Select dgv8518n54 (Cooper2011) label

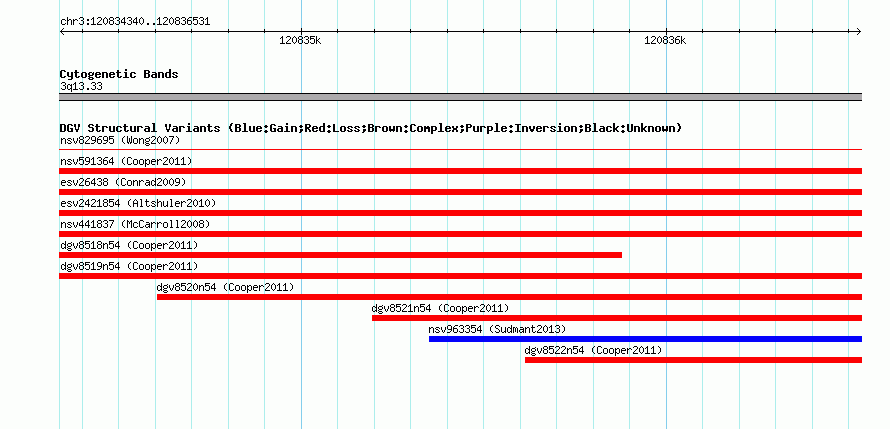coord(129,245)
